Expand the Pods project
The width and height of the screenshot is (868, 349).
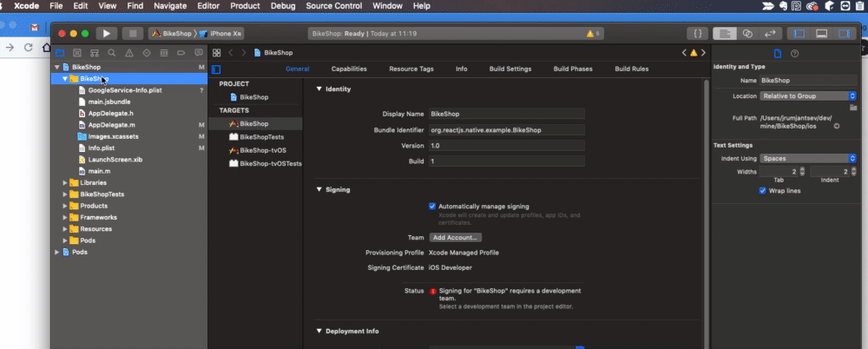[57, 252]
